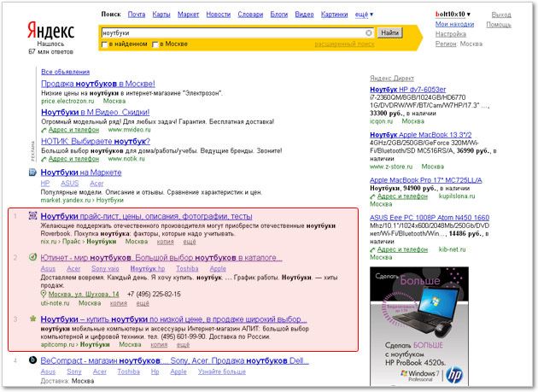This screenshot has height=392, width=538.
Task: Open the Помощь link
Action: point(499,25)
